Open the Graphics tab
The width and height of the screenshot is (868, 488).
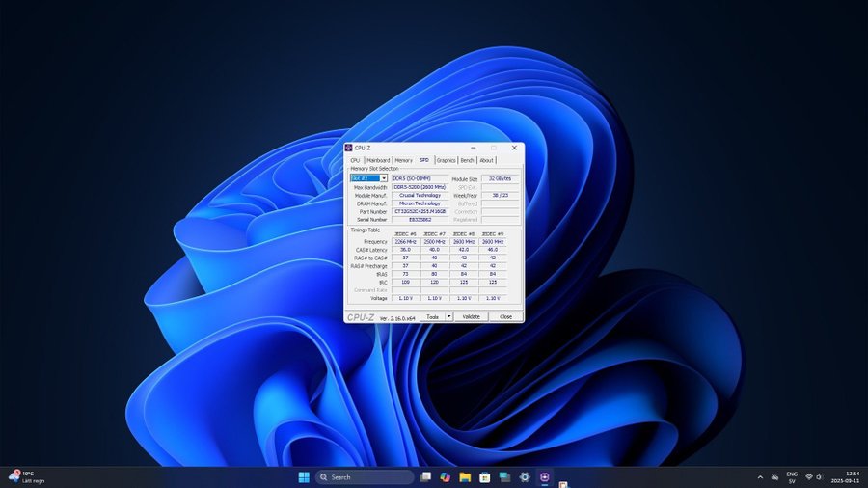pyautogui.click(x=447, y=160)
